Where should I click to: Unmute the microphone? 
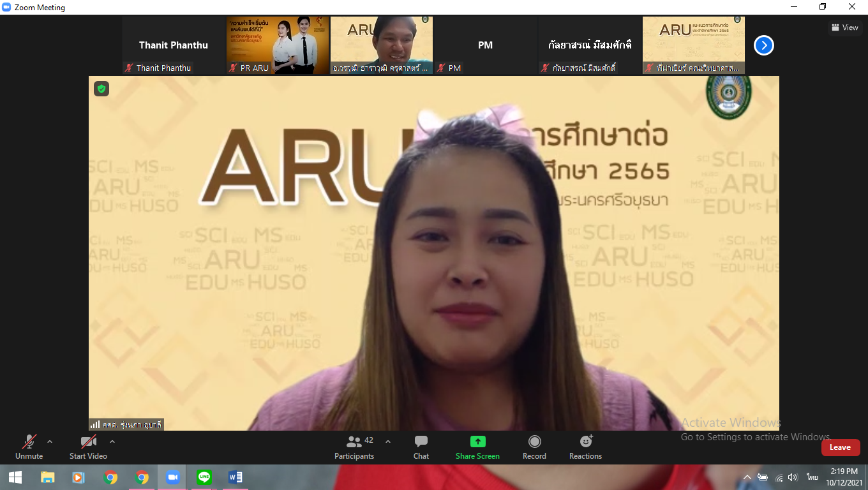tap(29, 447)
